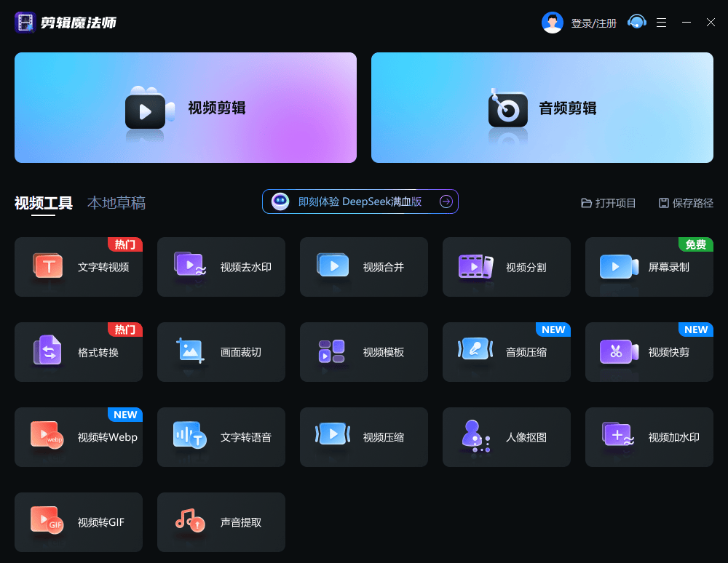Choose the 画面裁切 crop tool
The image size is (728, 563).
(x=221, y=352)
